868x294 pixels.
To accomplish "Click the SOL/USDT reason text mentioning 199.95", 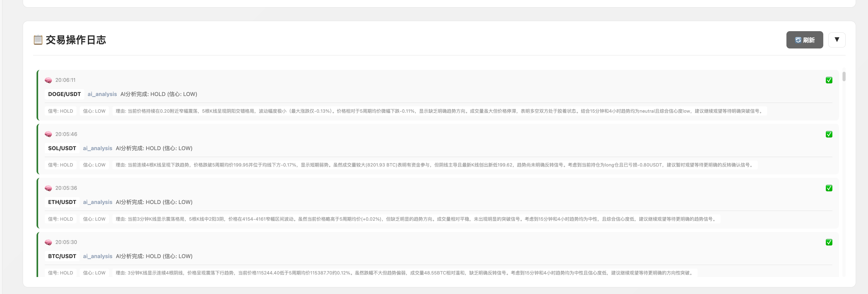I will pos(435,165).
